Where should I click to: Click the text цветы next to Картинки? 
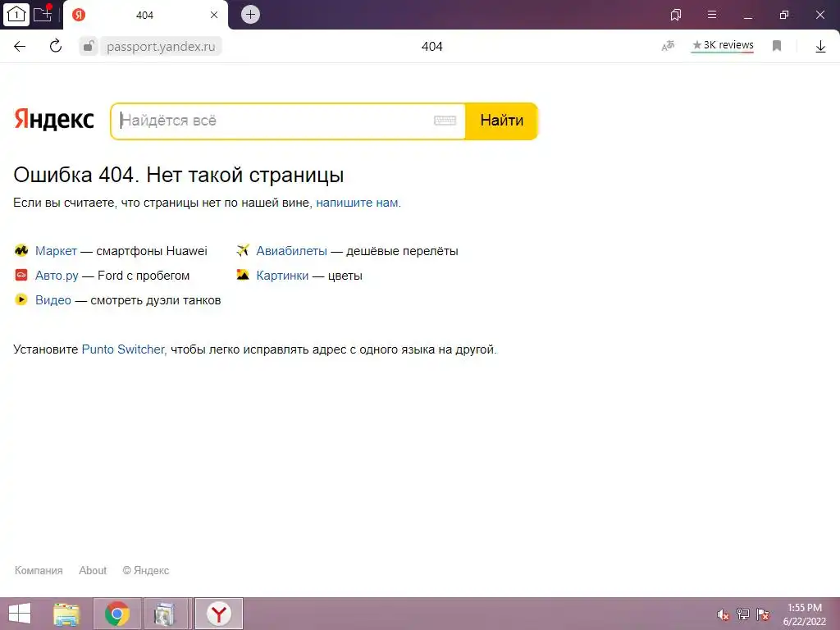(345, 276)
